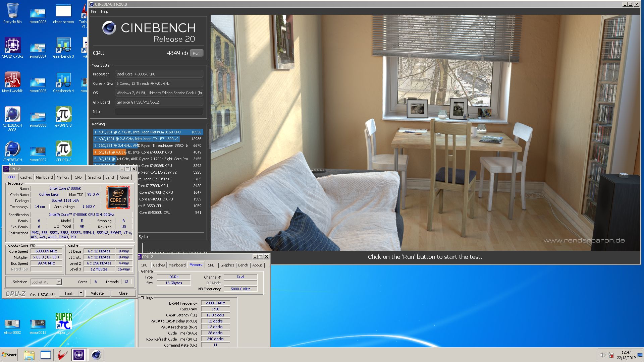
Task: Launch the Geekbench 3 desktop shortcut
Action: [x=63, y=48]
